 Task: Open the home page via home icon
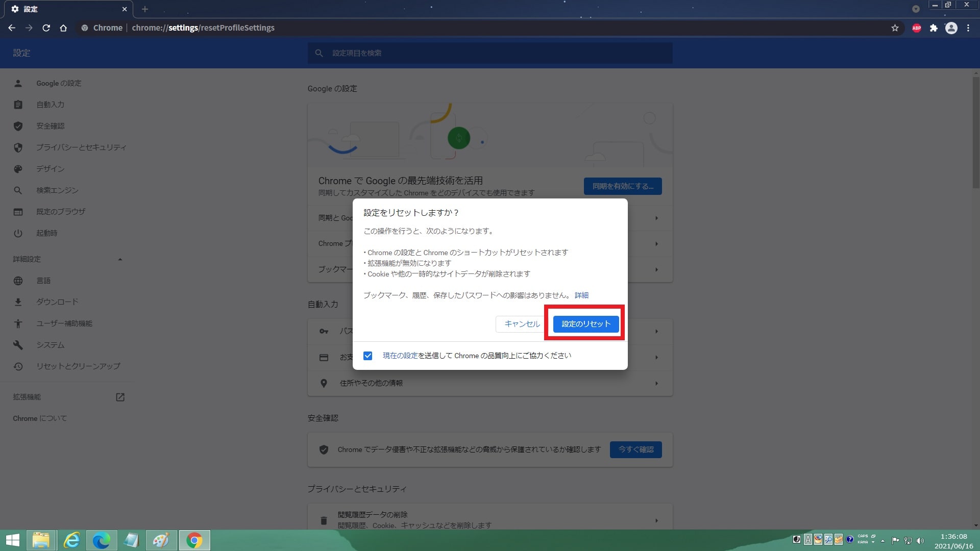[63, 28]
